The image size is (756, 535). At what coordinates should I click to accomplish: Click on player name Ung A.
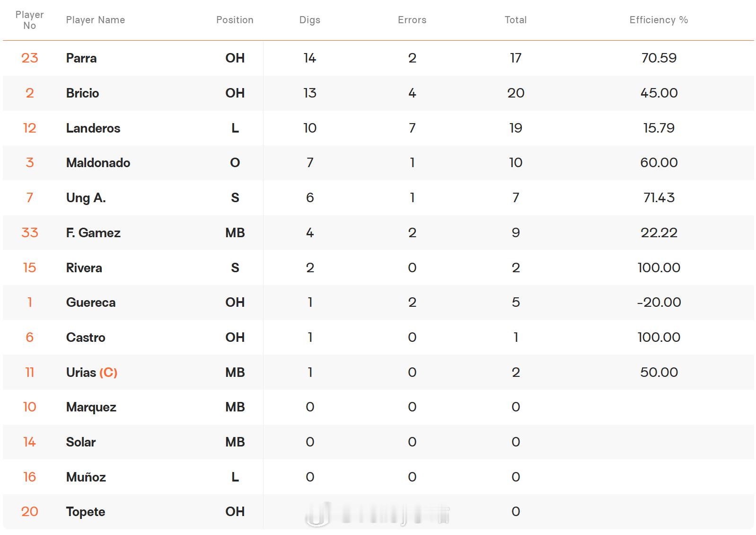[86, 198]
